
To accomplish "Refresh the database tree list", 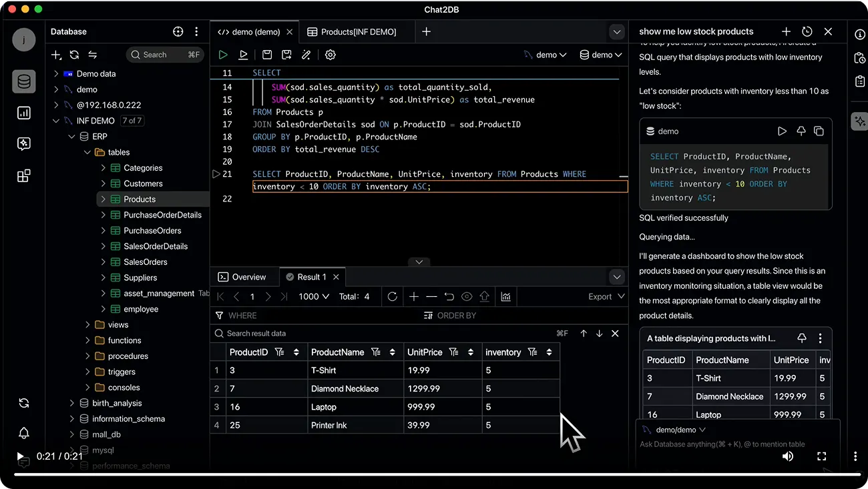I will click(x=74, y=55).
